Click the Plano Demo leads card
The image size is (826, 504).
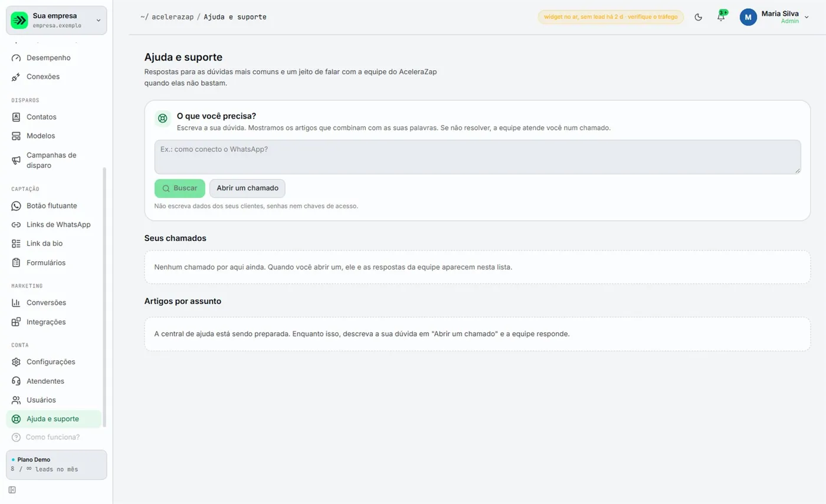pyautogui.click(x=57, y=465)
